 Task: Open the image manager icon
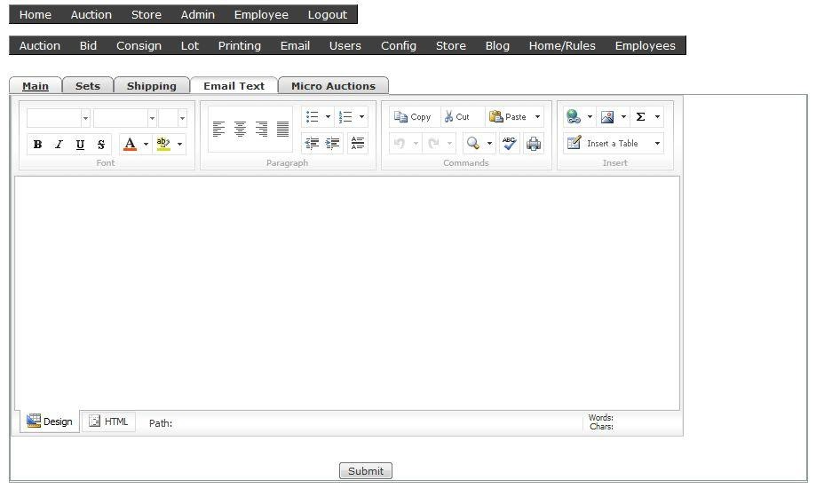pyautogui.click(x=607, y=116)
